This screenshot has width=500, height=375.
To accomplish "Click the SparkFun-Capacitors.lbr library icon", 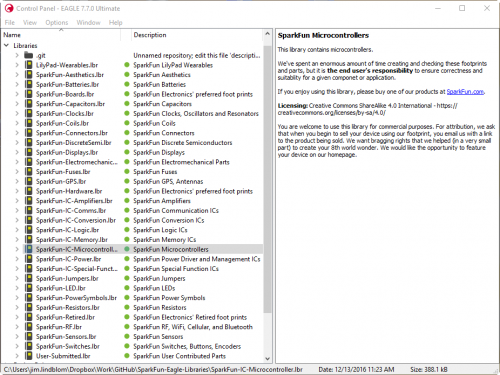I will point(29,104).
